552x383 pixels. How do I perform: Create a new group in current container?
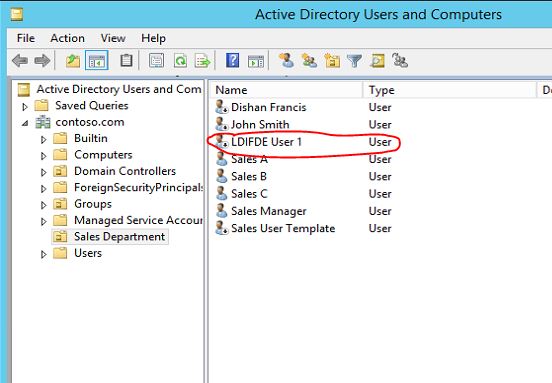pos(309,61)
